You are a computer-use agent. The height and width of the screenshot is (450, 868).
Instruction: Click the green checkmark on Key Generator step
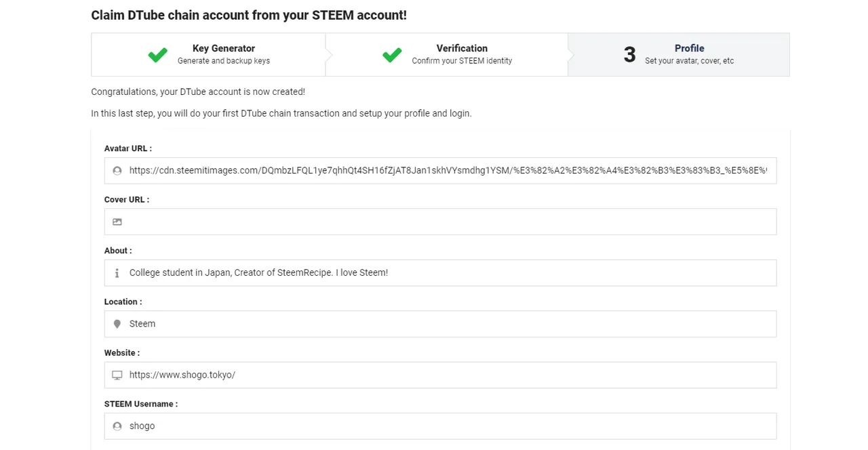pyautogui.click(x=158, y=55)
